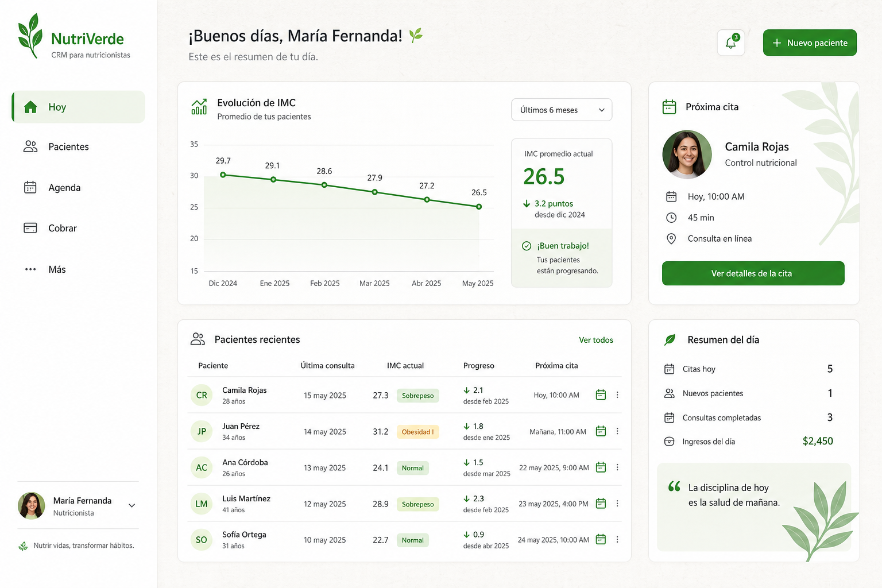
Task: Click the Última consulta column header
Action: 327,366
